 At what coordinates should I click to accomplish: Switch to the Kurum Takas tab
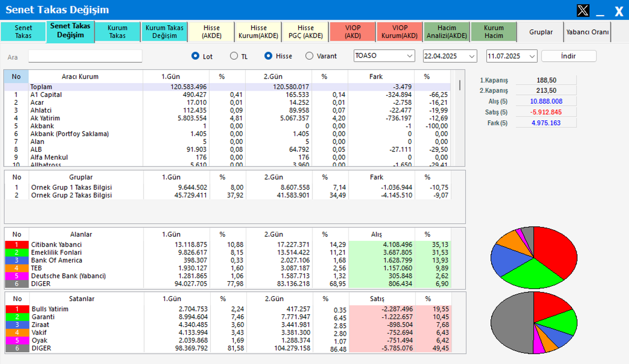pyautogui.click(x=117, y=32)
